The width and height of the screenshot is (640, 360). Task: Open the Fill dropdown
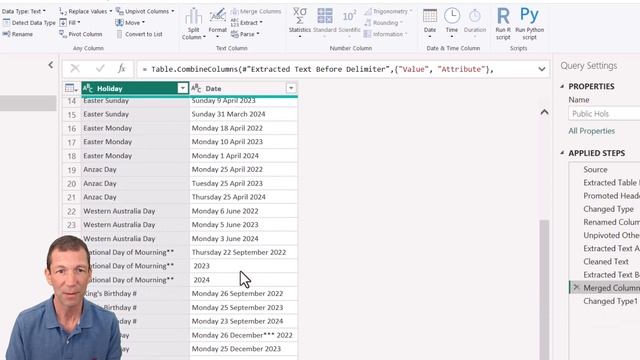pyautogui.click(x=70, y=23)
